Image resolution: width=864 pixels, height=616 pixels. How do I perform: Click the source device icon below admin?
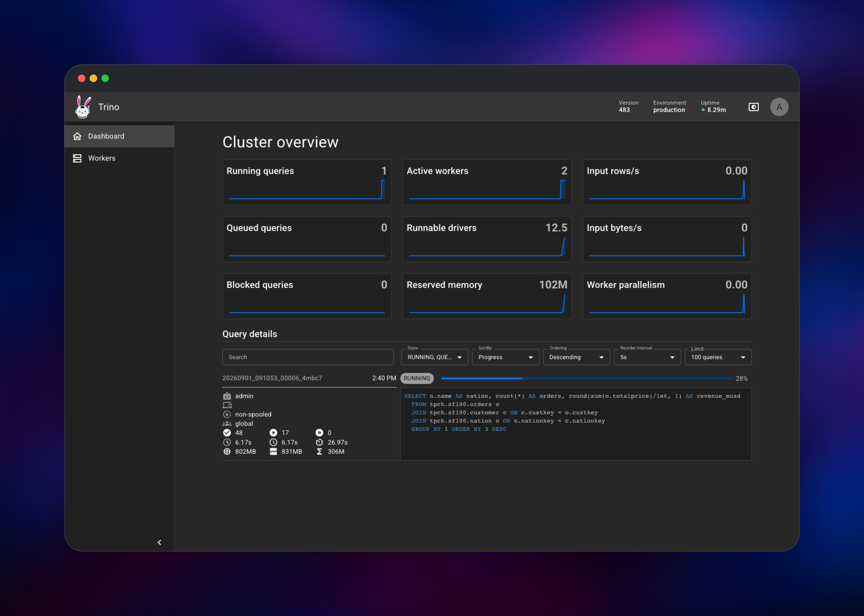tap(227, 405)
